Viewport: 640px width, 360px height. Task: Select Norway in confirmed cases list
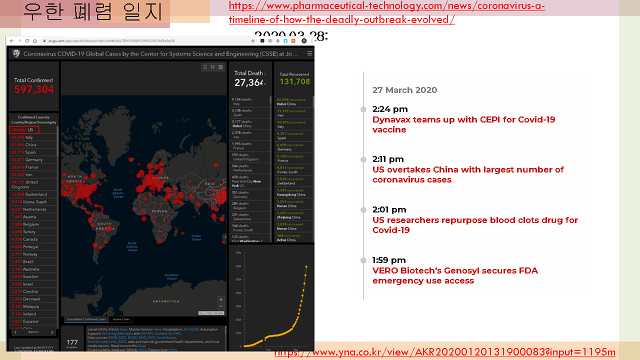(33, 254)
